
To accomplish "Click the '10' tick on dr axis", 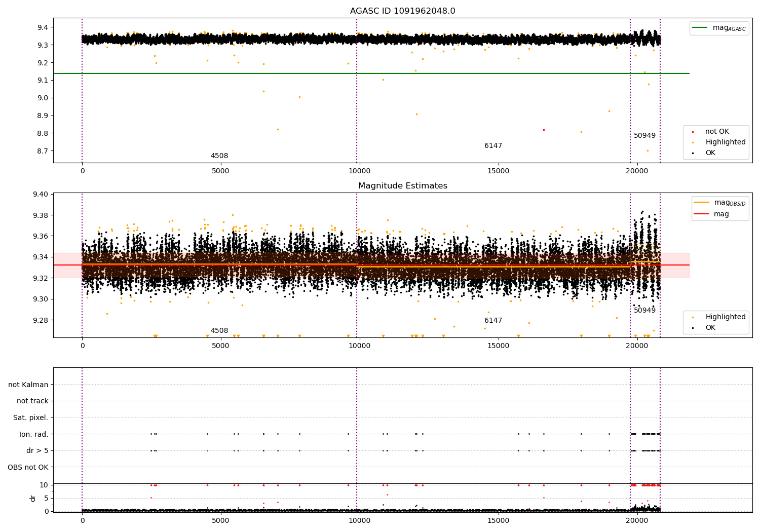I will pyautogui.click(x=44, y=485).
